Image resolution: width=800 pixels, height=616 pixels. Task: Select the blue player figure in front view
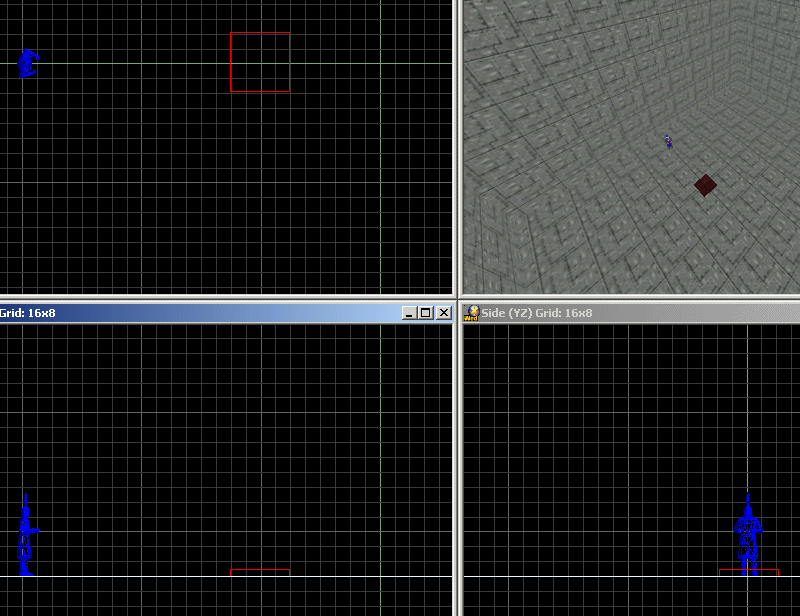click(x=27, y=537)
